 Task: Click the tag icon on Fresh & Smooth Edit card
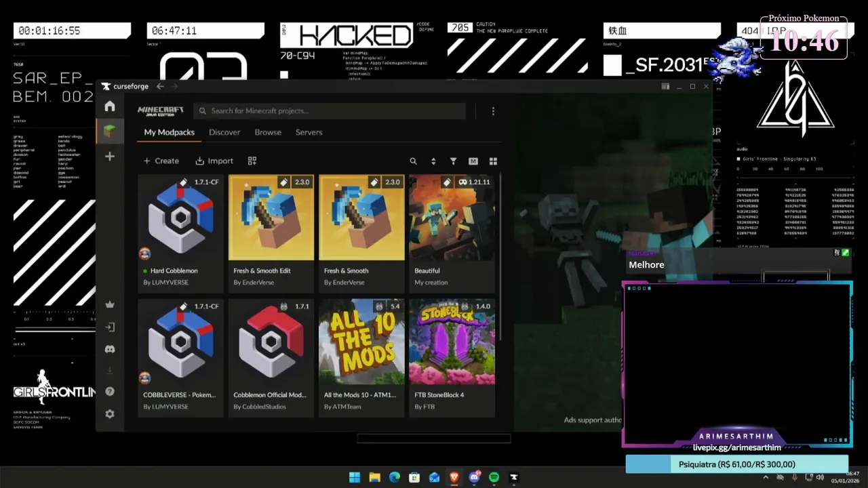(x=283, y=182)
